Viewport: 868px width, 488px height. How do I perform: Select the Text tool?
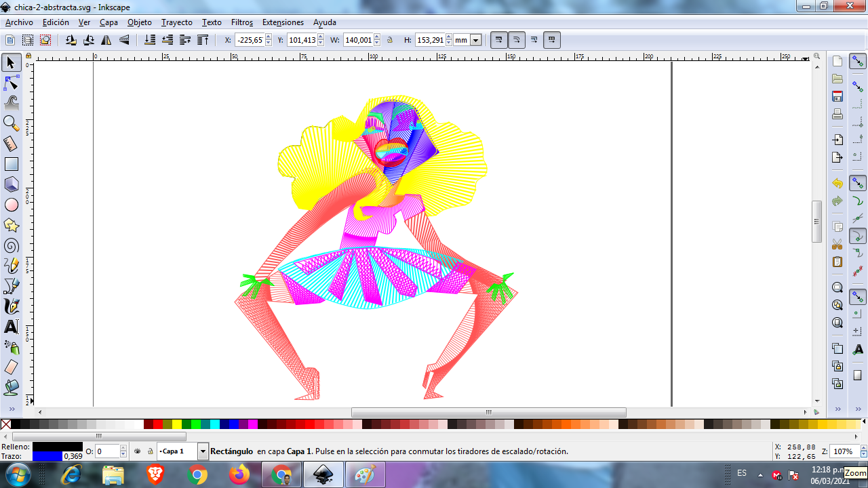[x=11, y=327]
